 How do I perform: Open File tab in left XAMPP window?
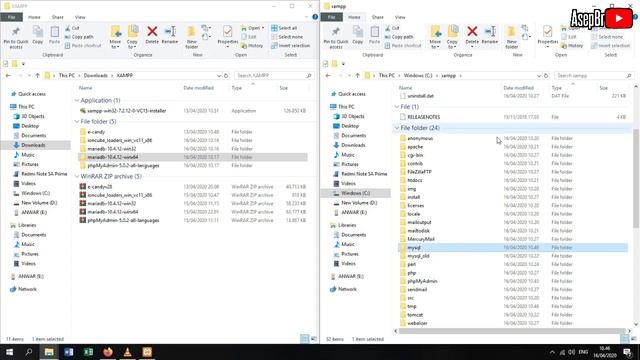click(x=11, y=17)
